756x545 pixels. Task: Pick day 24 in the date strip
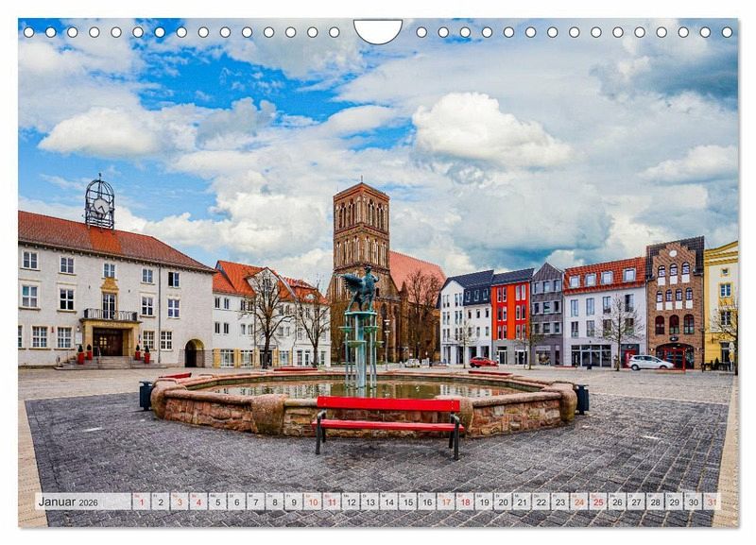tap(578, 502)
